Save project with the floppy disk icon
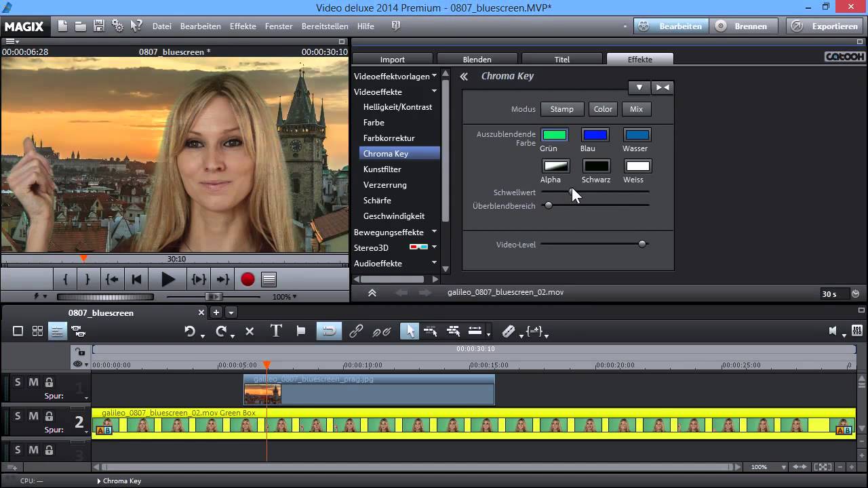The width and height of the screenshot is (868, 488). coord(99,26)
